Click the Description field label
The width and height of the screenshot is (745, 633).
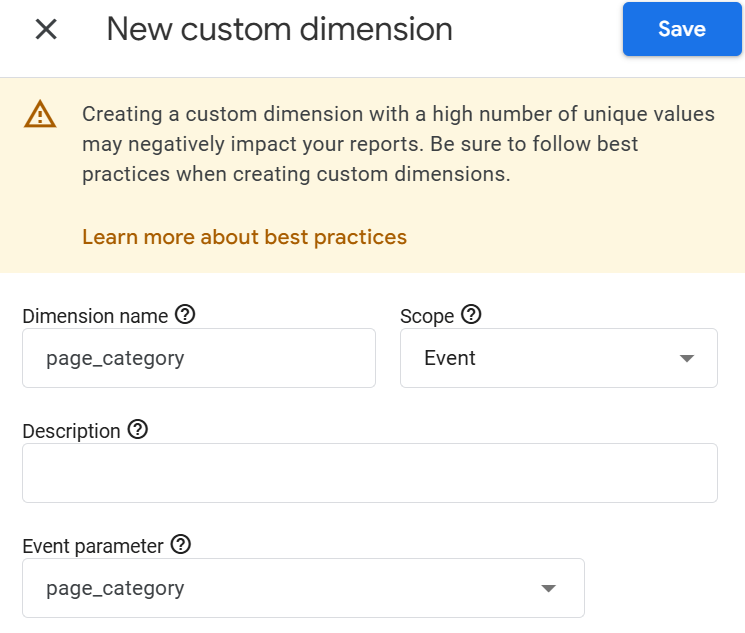[71, 431]
